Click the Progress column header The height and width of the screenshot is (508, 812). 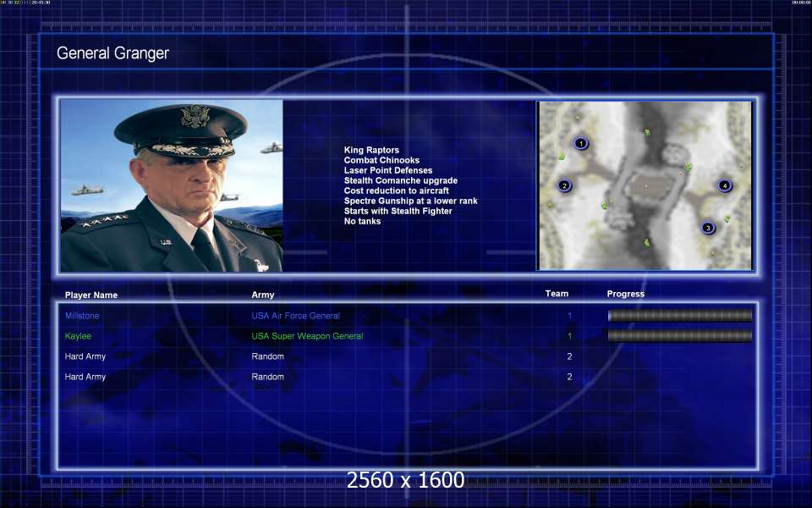coord(626,294)
